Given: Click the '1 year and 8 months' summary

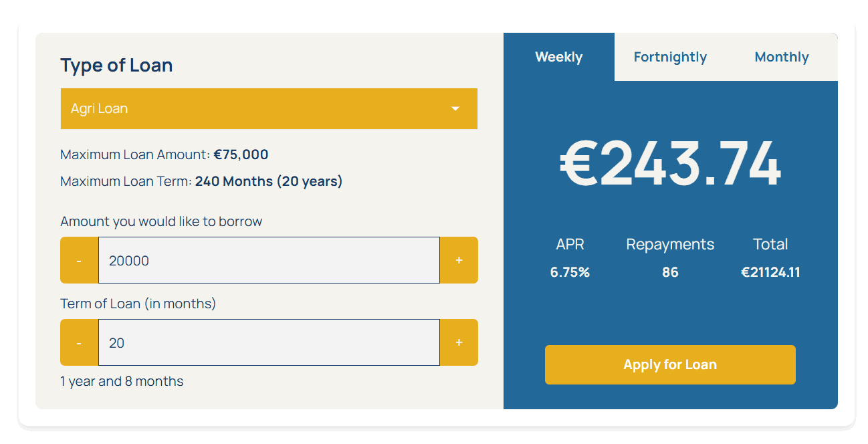Looking at the screenshot, I should tap(122, 381).
